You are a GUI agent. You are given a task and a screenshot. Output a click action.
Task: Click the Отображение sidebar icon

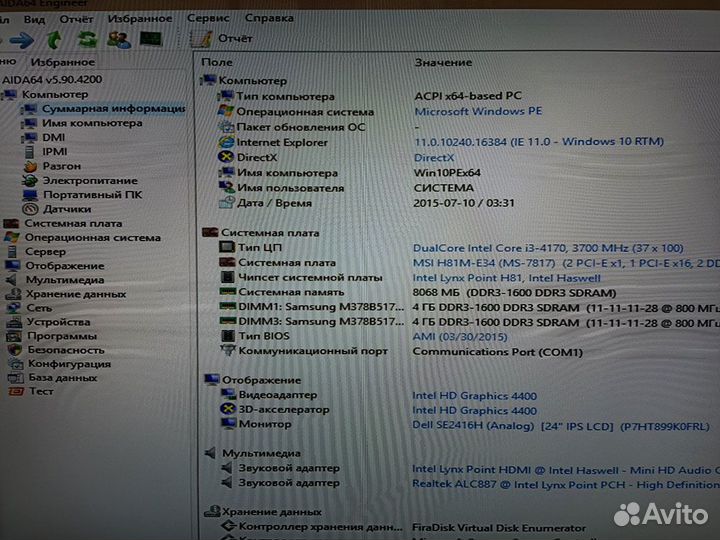(12, 266)
